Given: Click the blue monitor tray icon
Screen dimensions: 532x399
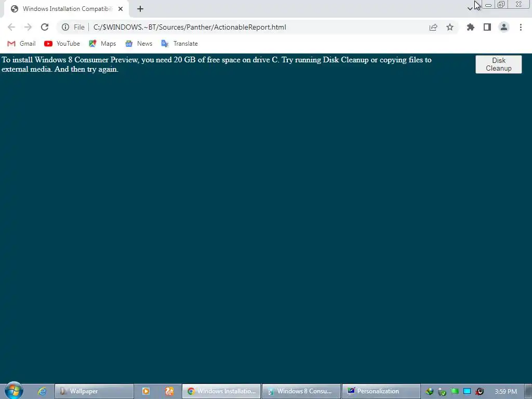Looking at the screenshot, I should click(x=467, y=392).
